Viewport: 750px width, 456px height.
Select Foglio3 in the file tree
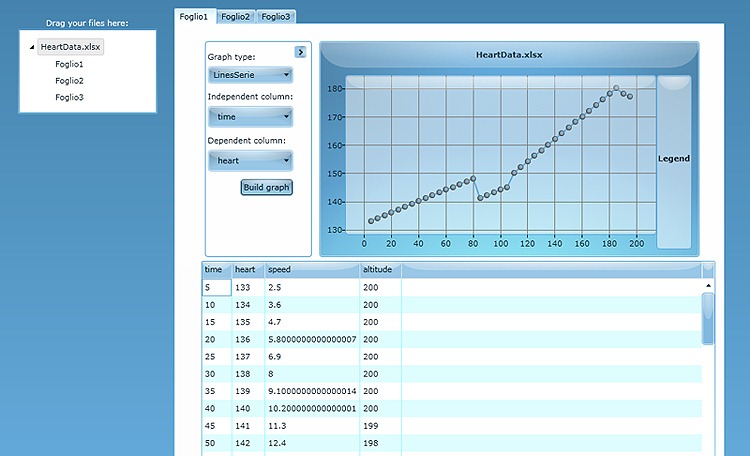coord(69,97)
